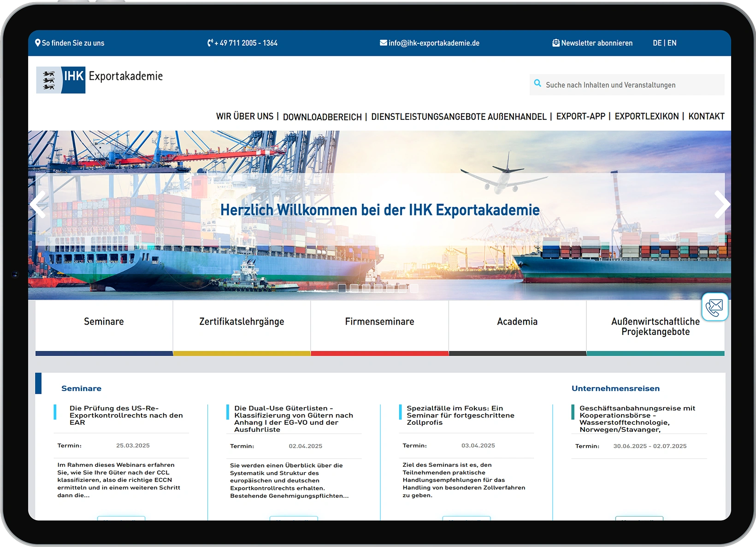Viewport: 756px width, 547px height.
Task: Click the date 03.04.2025
Action: point(478,446)
